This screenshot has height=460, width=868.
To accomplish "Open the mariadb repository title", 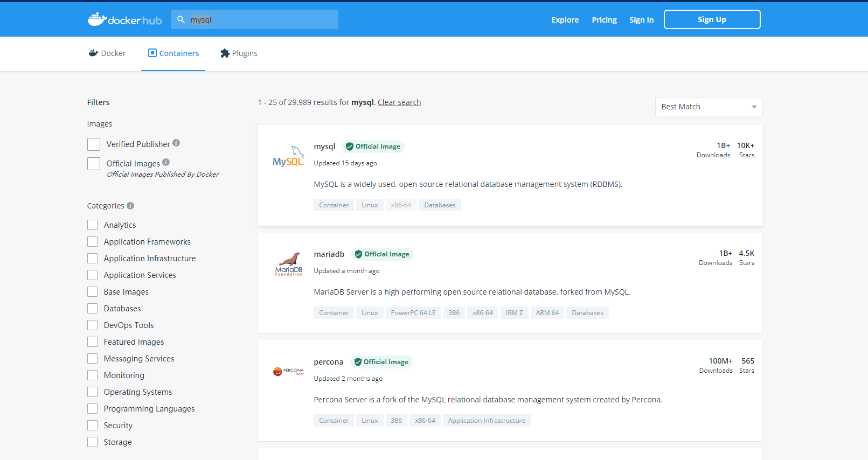I will pyautogui.click(x=329, y=254).
